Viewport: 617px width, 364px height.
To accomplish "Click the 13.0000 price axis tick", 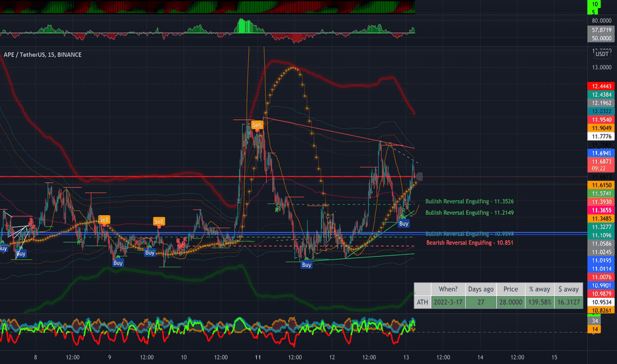I will click(602, 68).
